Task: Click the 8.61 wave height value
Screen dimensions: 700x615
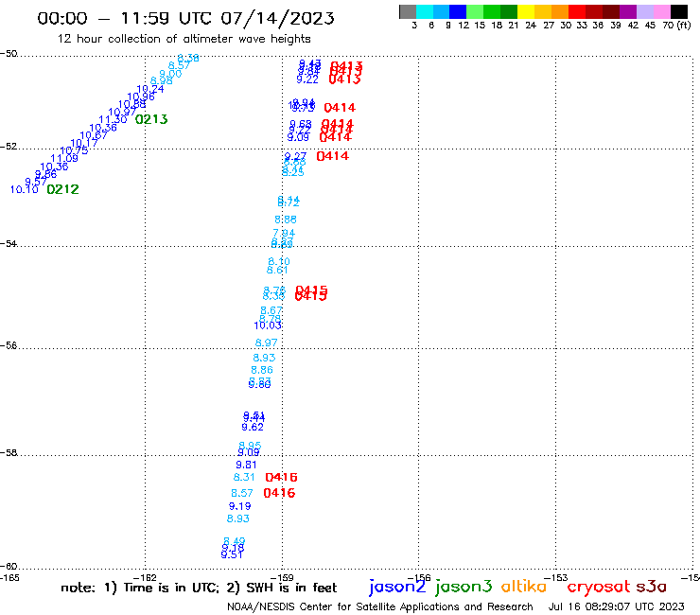Action: 277,270
